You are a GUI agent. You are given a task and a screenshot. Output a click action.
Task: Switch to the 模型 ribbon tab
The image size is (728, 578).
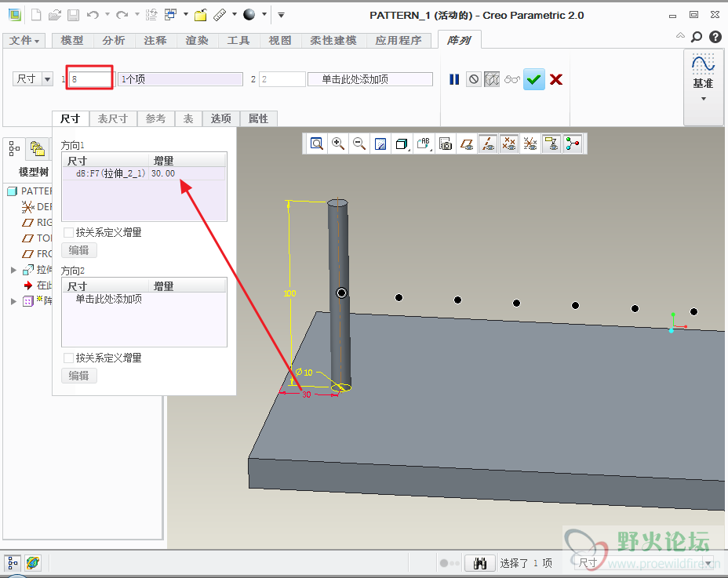(72, 41)
